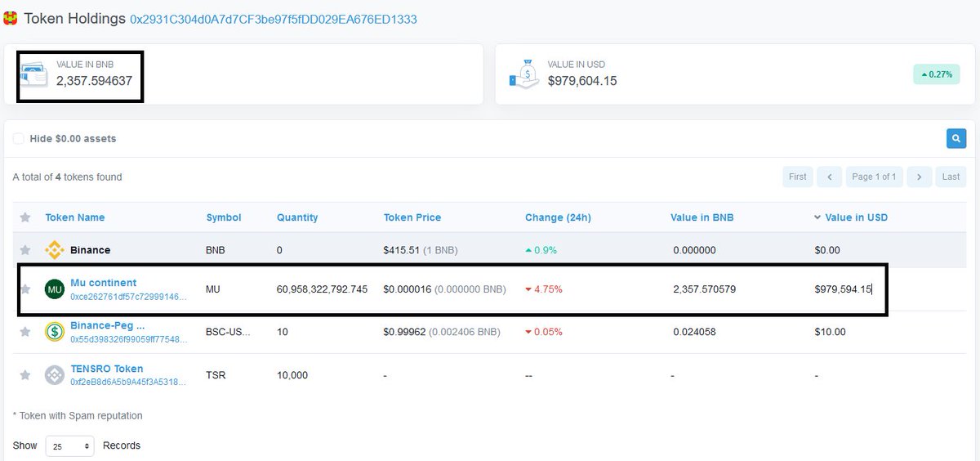Sort by the Change (24h) column
The height and width of the screenshot is (461, 980).
(x=558, y=217)
